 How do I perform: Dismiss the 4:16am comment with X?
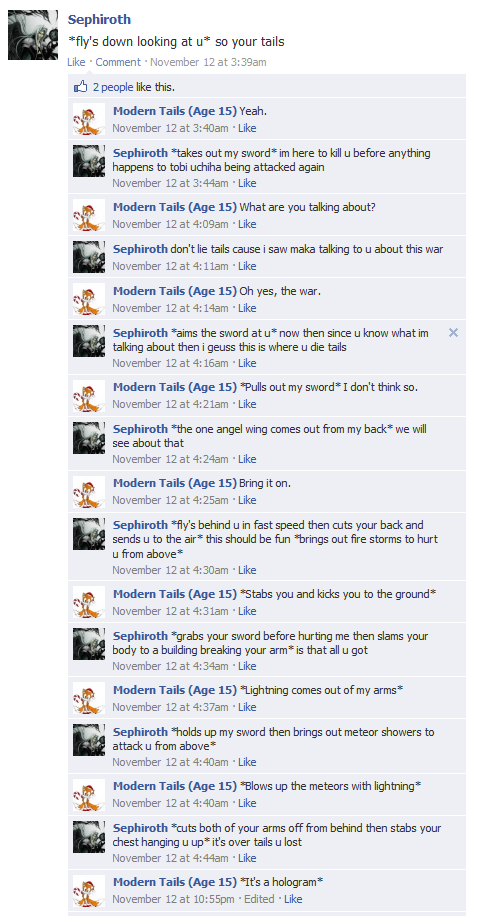click(x=453, y=332)
